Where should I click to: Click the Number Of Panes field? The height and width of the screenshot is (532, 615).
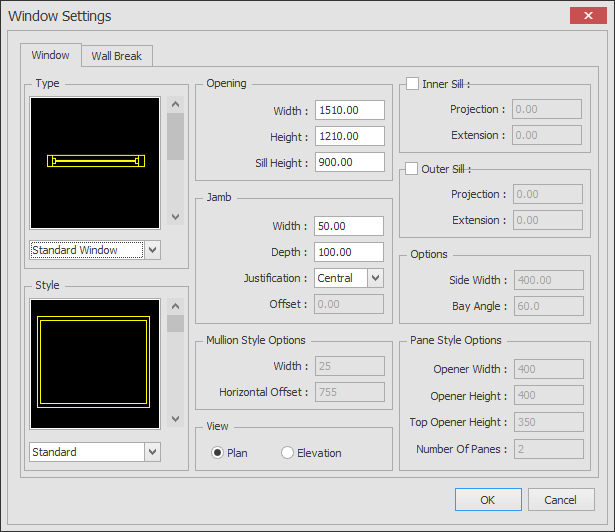click(549, 449)
